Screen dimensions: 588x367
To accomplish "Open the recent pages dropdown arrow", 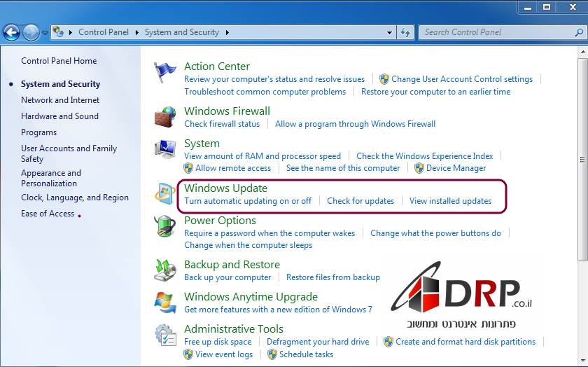I will (x=45, y=32).
